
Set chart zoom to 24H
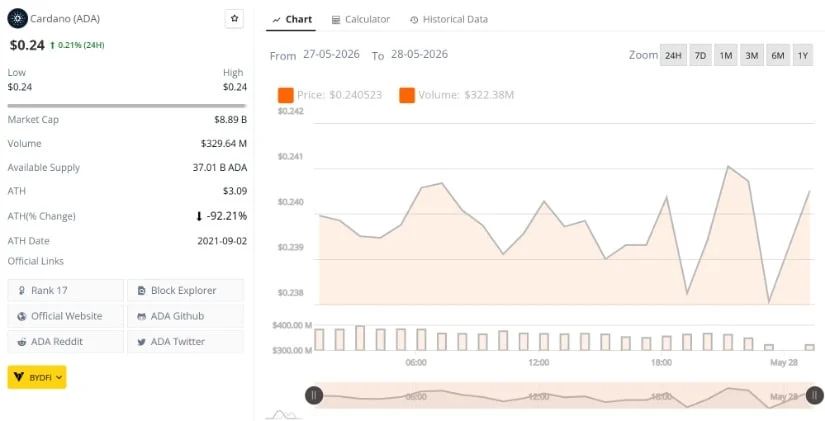[x=673, y=55]
